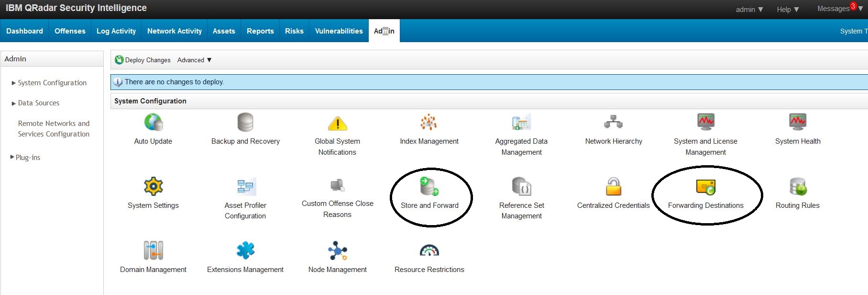
Task: Open the Custom Offense Close Reasons icon
Action: pyautogui.click(x=338, y=185)
